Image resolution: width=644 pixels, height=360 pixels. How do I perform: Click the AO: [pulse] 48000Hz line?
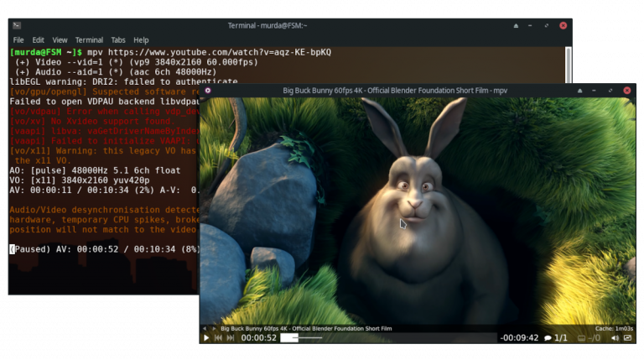tap(95, 170)
